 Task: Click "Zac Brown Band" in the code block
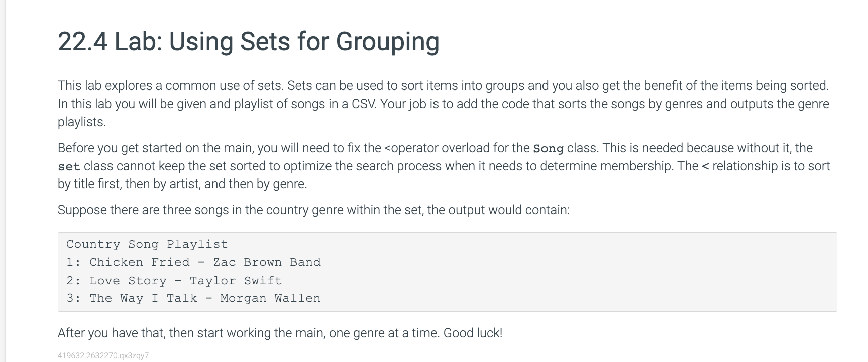pos(267,262)
